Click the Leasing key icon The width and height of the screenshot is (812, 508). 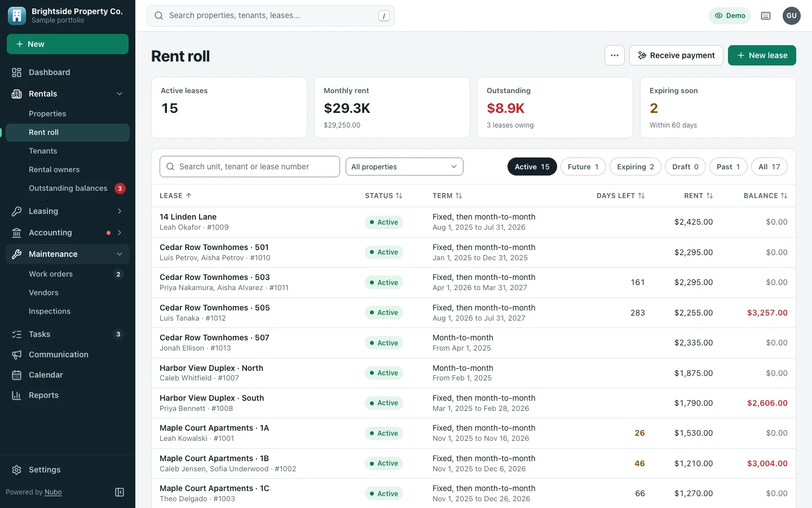click(x=17, y=211)
